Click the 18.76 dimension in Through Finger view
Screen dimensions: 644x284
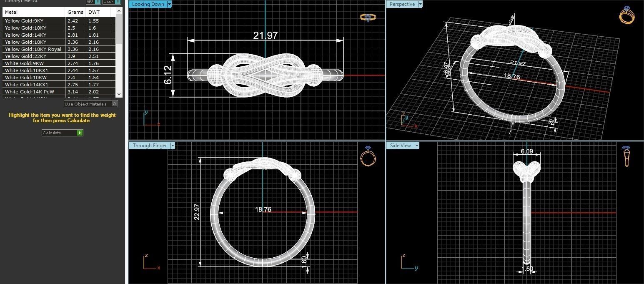pyautogui.click(x=263, y=209)
